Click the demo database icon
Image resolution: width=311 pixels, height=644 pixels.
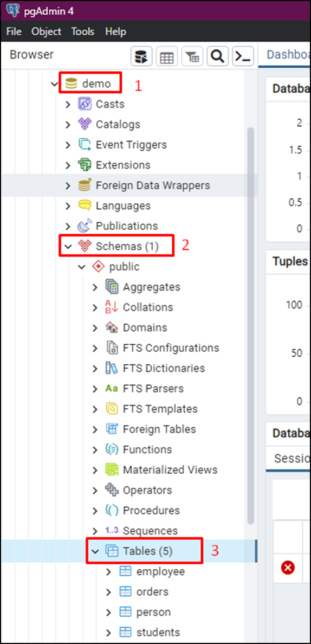click(71, 84)
